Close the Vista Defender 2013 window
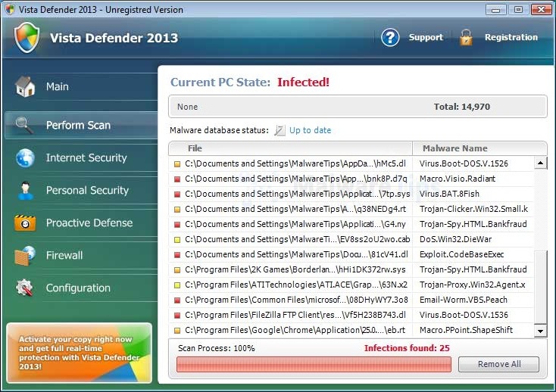This screenshot has height=392, width=556. pyautogui.click(x=541, y=10)
